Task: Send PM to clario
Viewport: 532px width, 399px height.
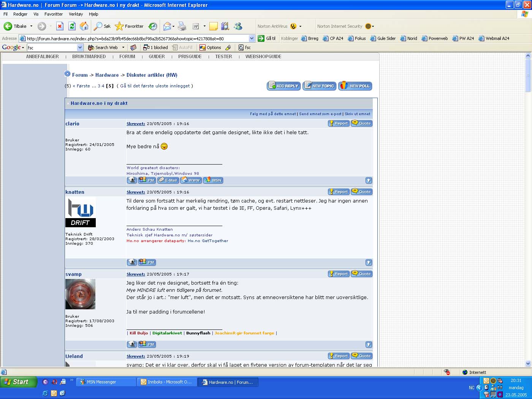Action: pyautogui.click(x=147, y=180)
